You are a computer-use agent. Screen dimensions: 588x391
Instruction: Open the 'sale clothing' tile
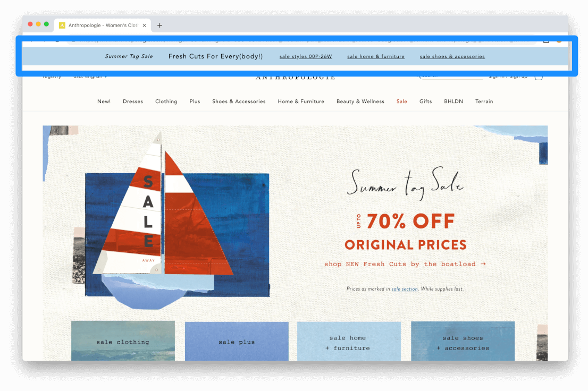[x=123, y=341]
